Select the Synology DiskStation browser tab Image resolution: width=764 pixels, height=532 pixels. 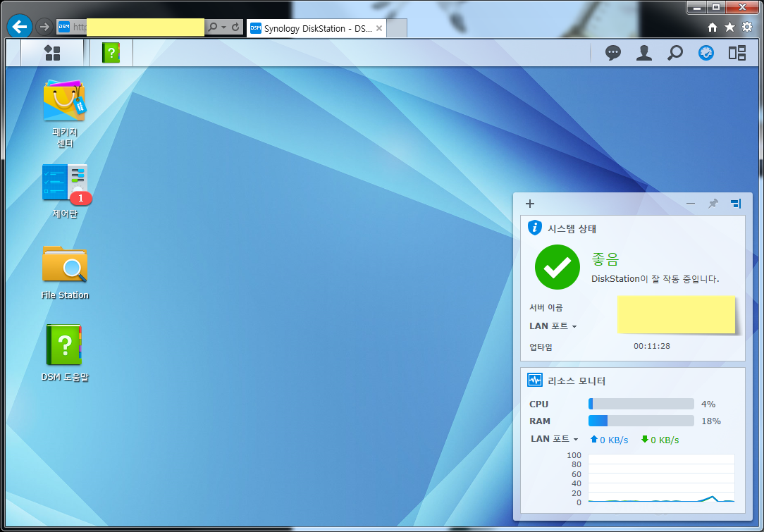click(x=316, y=29)
